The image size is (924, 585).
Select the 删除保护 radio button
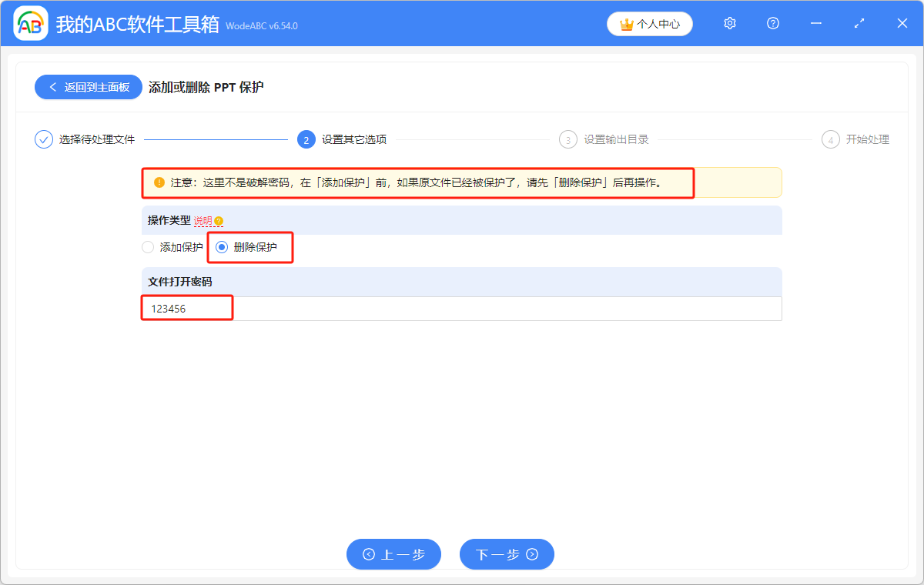click(221, 247)
